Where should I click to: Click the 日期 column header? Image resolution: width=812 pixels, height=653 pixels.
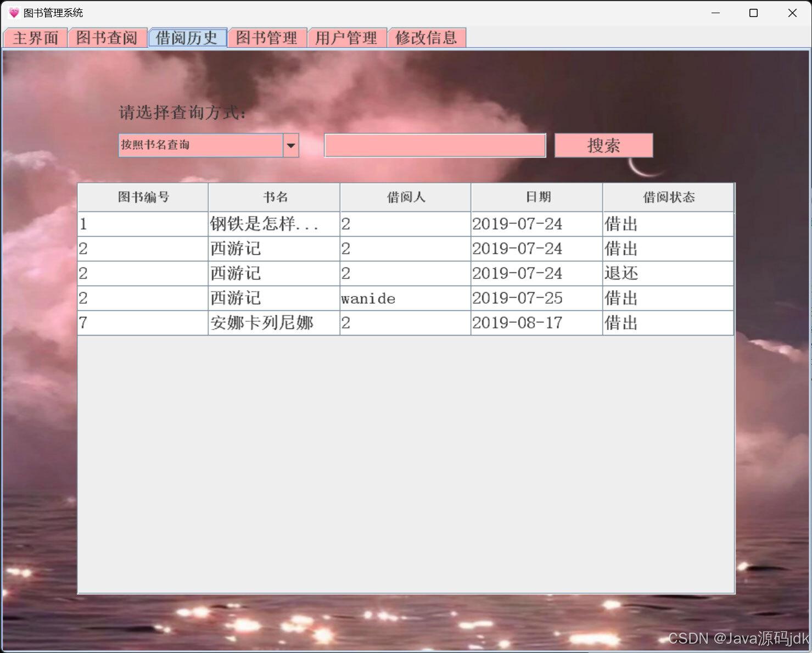coord(537,197)
